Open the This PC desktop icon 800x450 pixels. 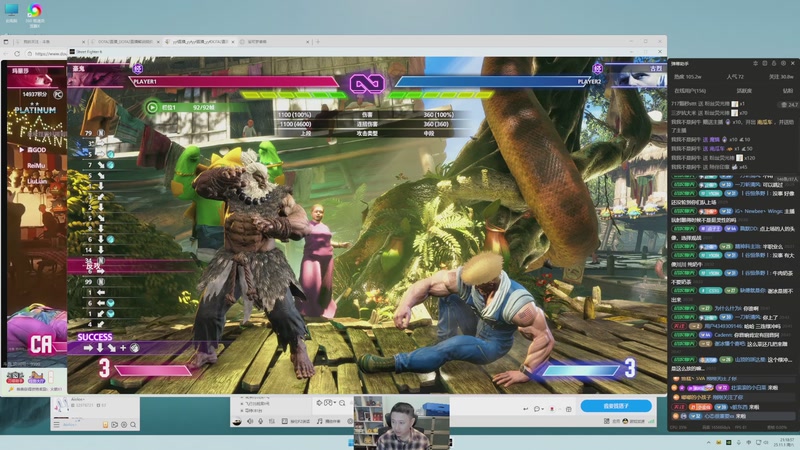[11, 12]
